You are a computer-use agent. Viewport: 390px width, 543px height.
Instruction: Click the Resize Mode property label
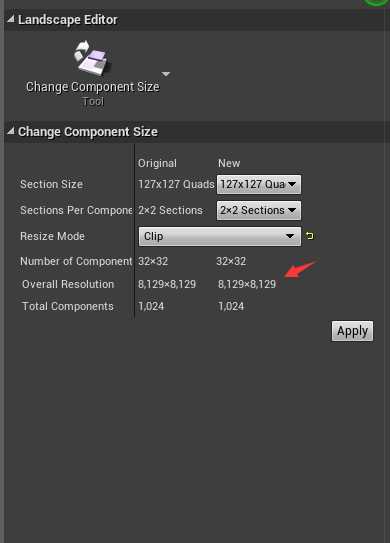52,236
